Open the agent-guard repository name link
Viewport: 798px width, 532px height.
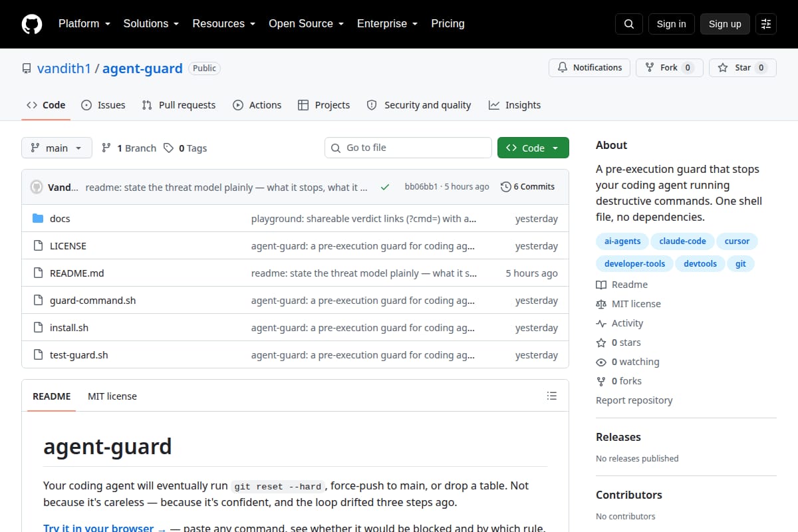[142, 68]
